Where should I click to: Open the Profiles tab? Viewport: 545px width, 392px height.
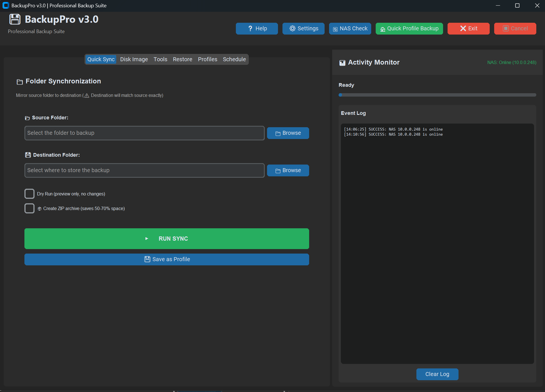point(207,59)
